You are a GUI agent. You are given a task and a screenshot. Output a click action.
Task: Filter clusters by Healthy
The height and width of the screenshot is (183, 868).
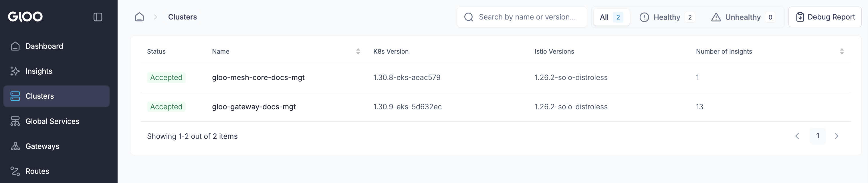pyautogui.click(x=667, y=17)
